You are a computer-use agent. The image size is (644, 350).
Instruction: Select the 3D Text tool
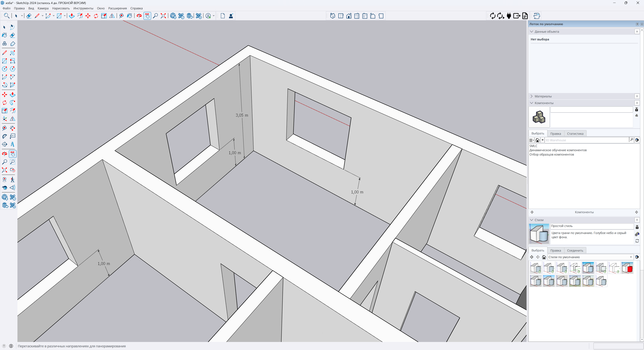point(13,144)
